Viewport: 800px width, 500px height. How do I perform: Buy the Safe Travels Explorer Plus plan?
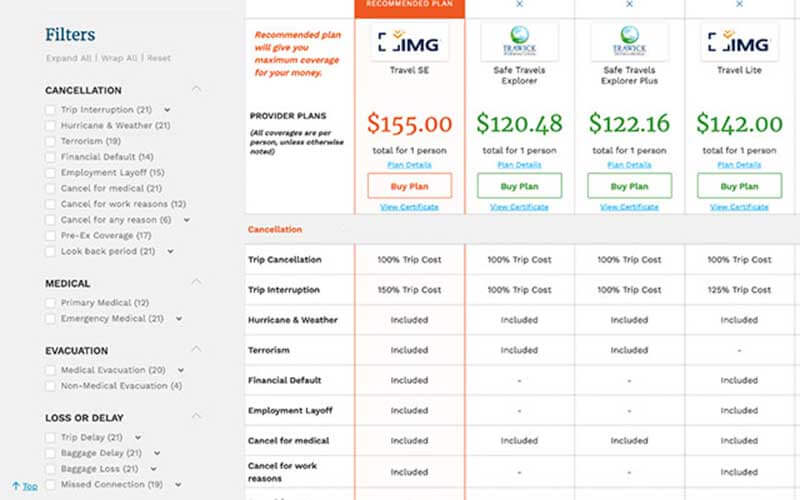coord(629,186)
